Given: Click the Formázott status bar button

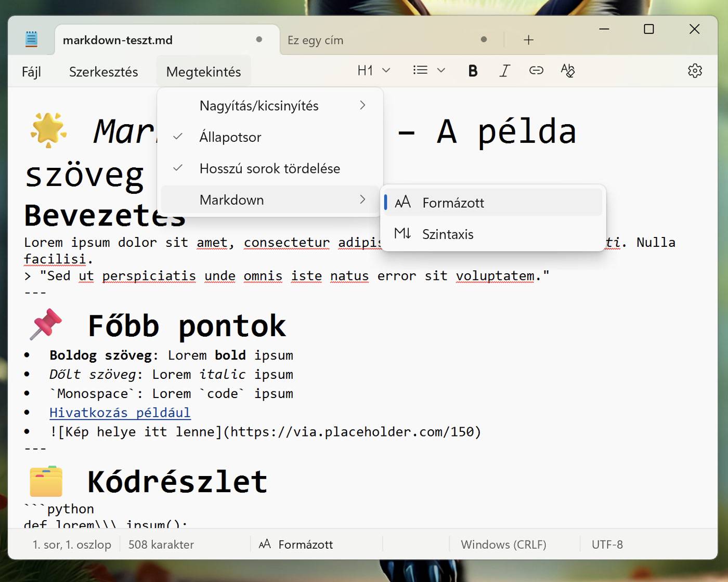Looking at the screenshot, I should 296,545.
